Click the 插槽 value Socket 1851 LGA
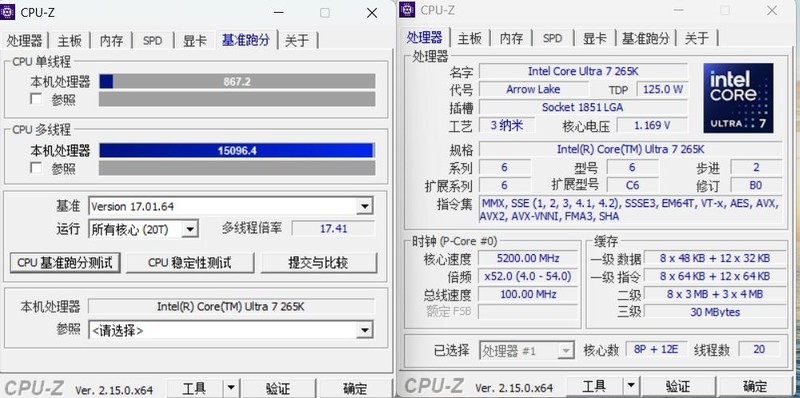The height and width of the screenshot is (398, 800). tap(583, 107)
